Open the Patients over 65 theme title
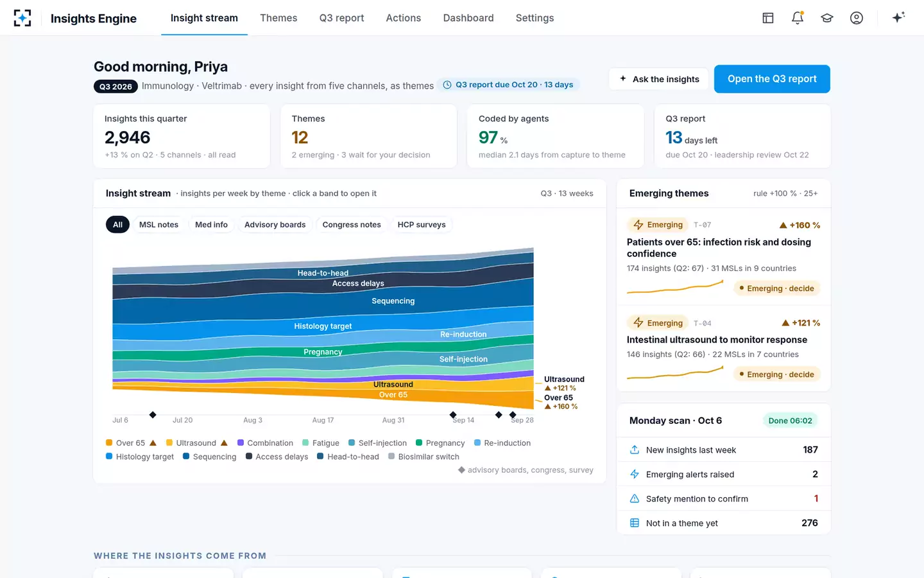The width and height of the screenshot is (924, 578). coord(719,248)
